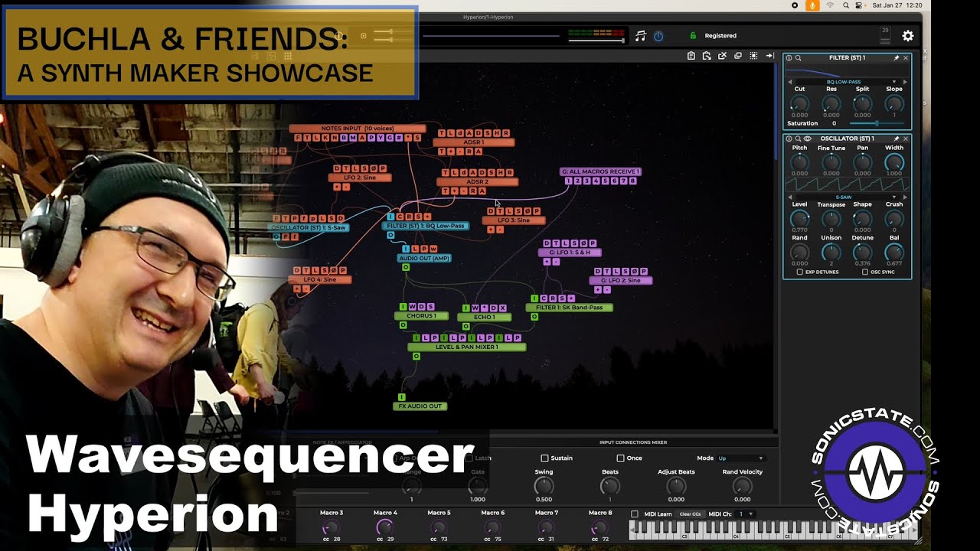Open macOS Spotlight search icon
The height and width of the screenshot is (551, 980).
845,5
